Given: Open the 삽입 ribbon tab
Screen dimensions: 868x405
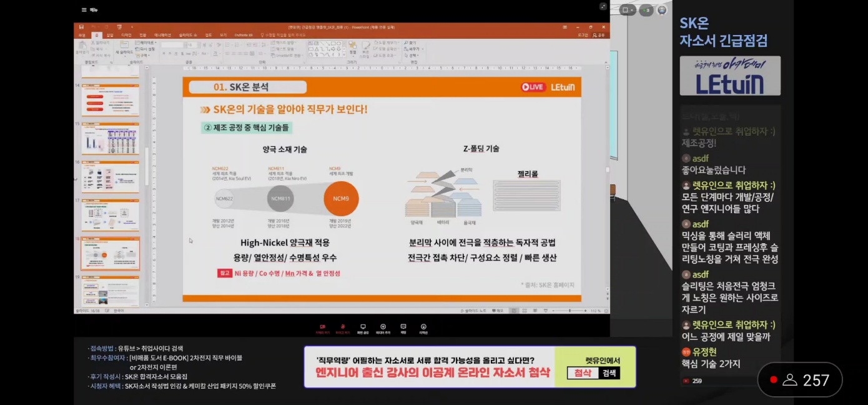Looking at the screenshot, I should coord(110,35).
